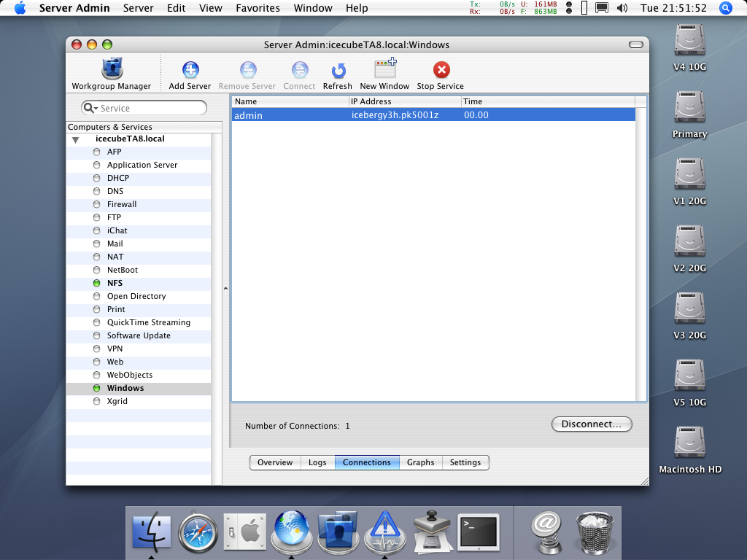Screen dimensions: 747x560
Task: Open the Favorites menu
Action: (258, 8)
